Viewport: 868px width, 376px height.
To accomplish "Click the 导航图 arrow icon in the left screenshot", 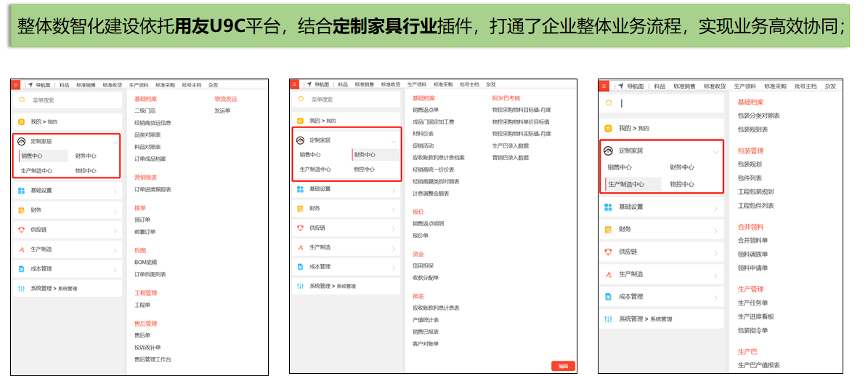I will (x=31, y=85).
